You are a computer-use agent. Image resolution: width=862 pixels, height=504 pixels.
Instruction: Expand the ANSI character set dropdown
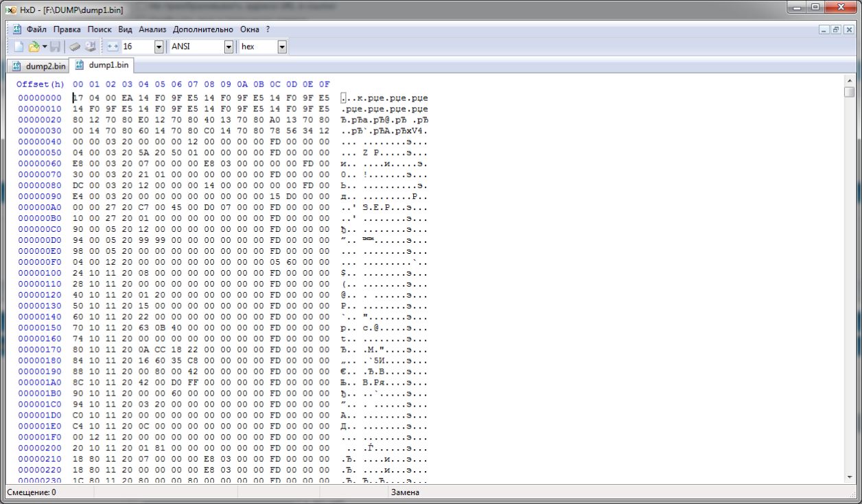pyautogui.click(x=229, y=47)
